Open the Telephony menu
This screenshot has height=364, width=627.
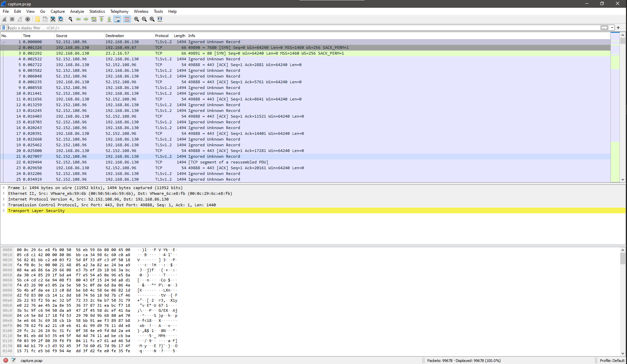click(119, 11)
